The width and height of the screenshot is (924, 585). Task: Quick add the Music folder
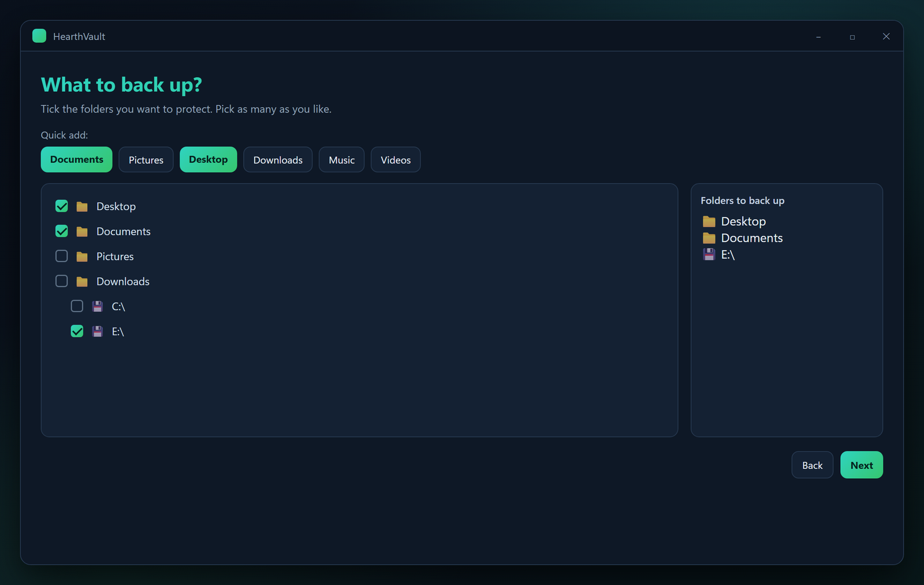click(x=342, y=160)
